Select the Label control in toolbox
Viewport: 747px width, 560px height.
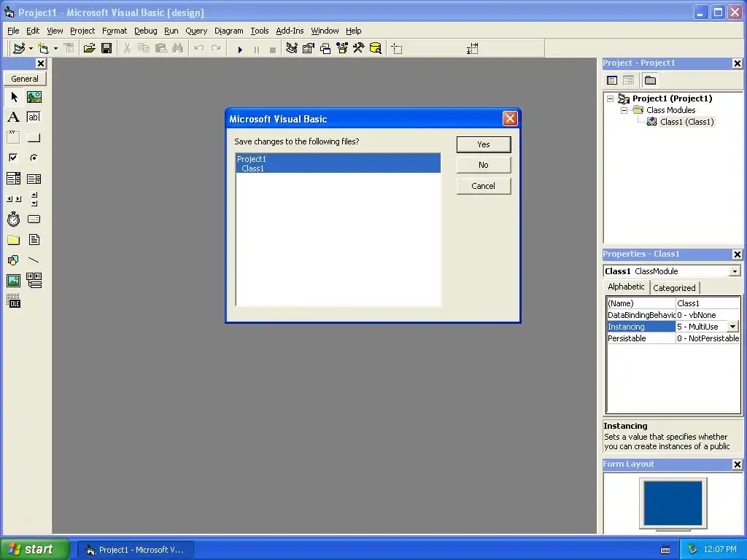pos(14,117)
